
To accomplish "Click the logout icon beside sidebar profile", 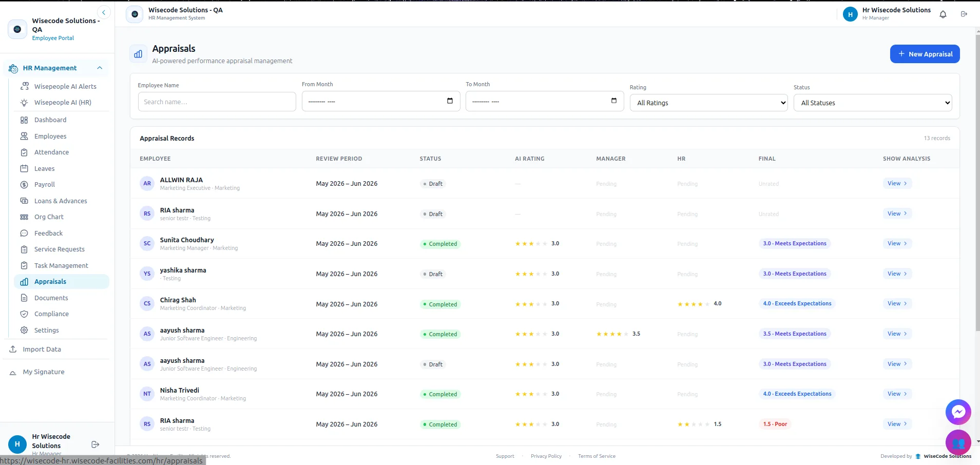I will (95, 444).
